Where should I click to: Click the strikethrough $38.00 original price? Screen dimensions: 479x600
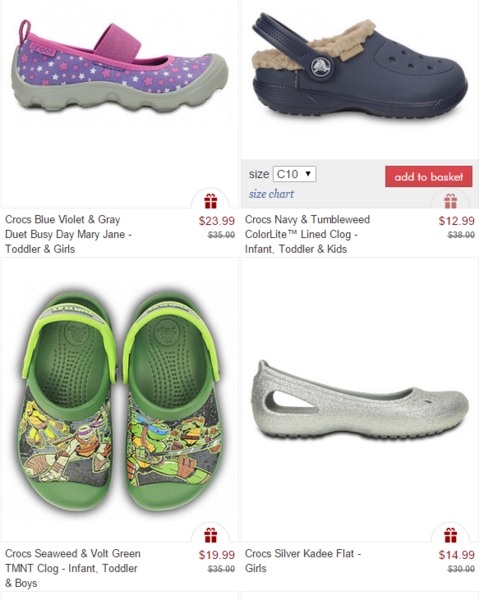[461, 235]
